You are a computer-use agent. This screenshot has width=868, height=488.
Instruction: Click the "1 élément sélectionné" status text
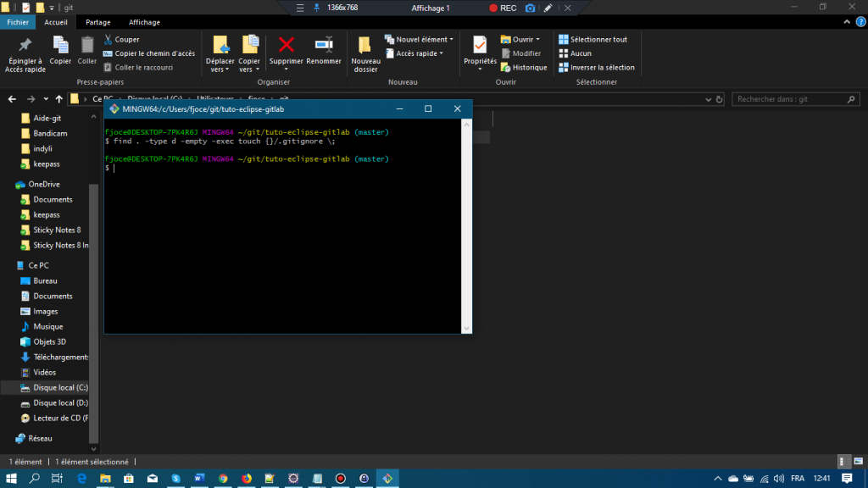pyautogui.click(x=92, y=462)
